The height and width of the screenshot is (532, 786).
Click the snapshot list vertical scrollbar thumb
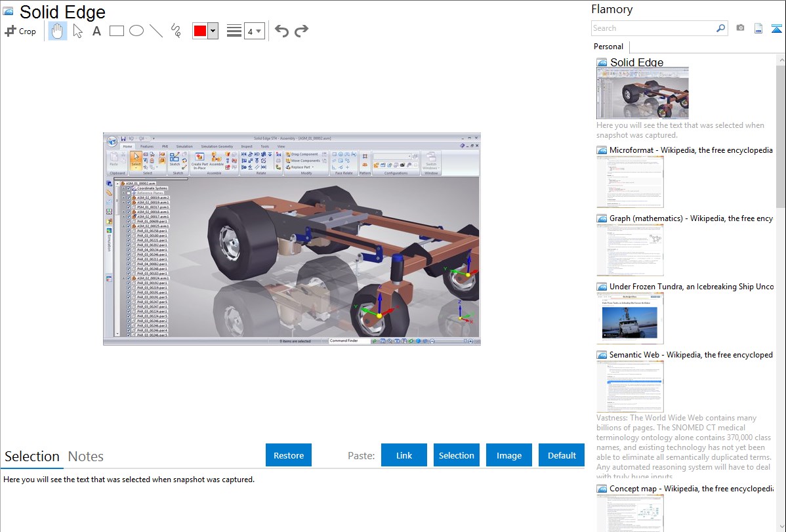coord(781,135)
